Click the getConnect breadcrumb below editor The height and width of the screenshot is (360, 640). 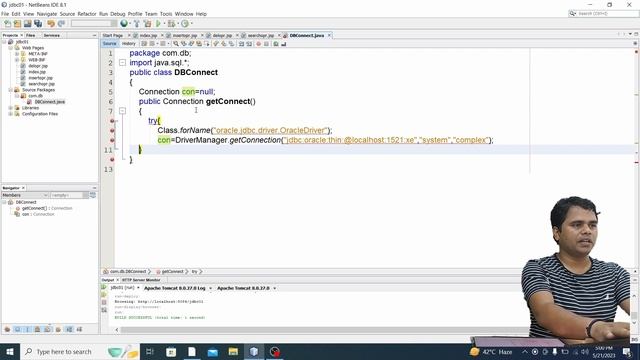[172, 271]
